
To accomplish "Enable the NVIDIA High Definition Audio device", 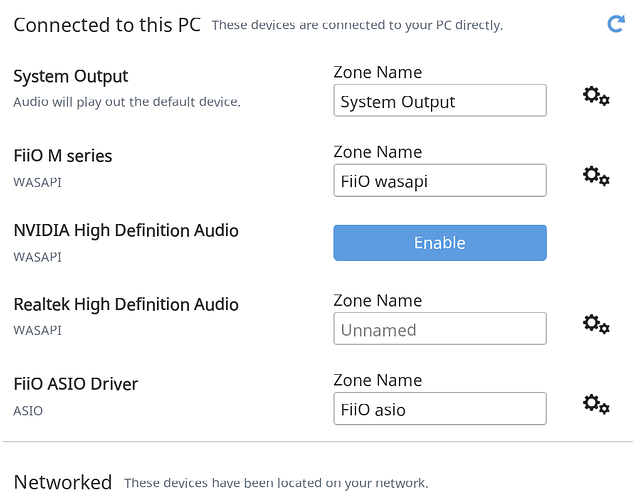I will tap(440, 243).
